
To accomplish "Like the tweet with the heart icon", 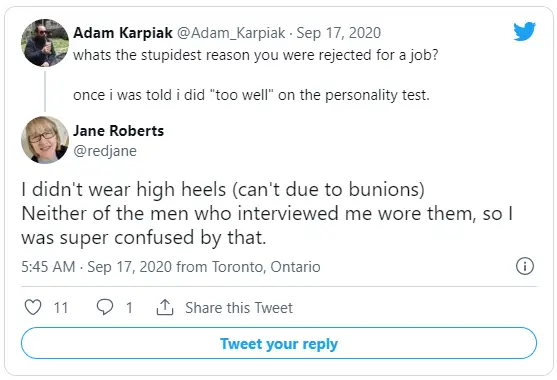I will point(33,307).
